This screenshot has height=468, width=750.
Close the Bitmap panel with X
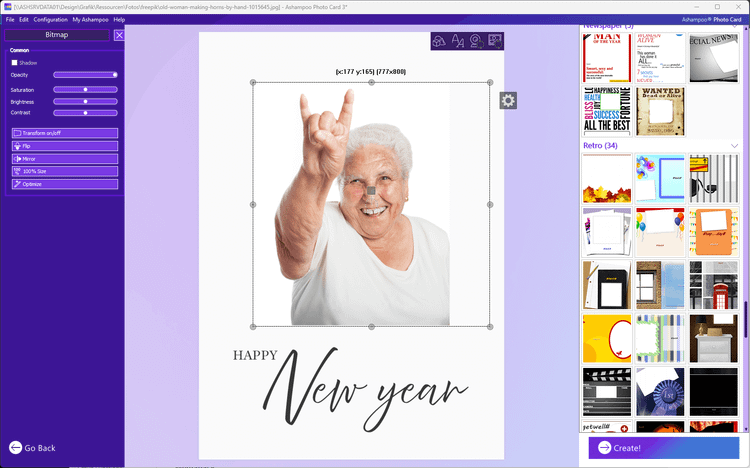click(x=119, y=35)
